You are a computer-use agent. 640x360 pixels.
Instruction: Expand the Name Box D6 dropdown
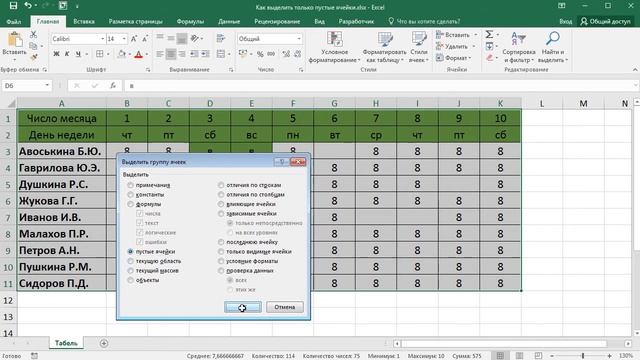(47, 86)
